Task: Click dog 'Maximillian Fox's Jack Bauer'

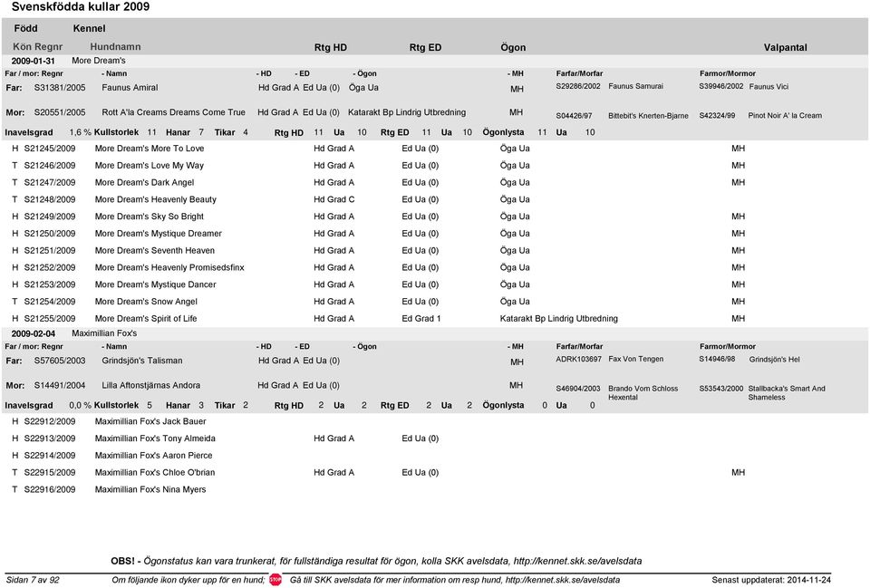Action: coord(150,421)
